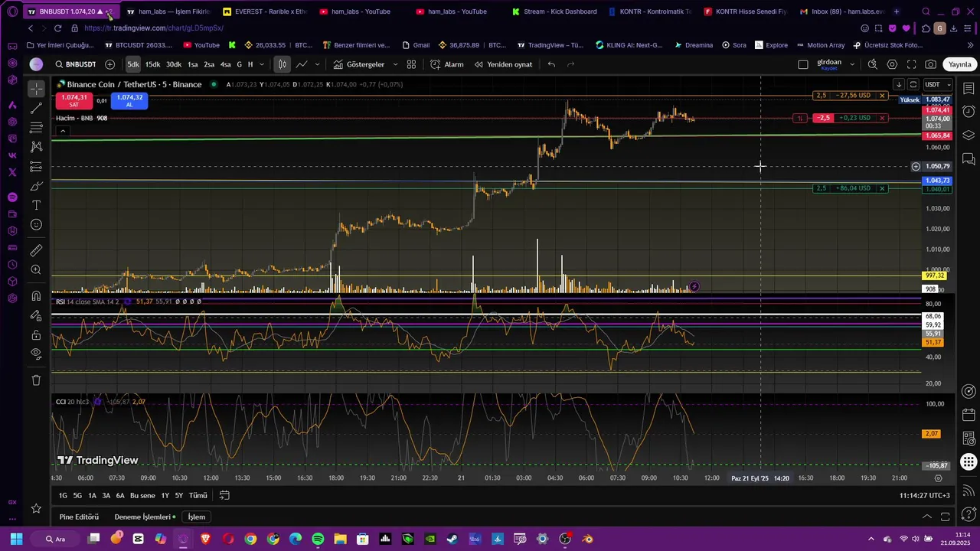This screenshot has height=551, width=980.
Task: Open the Deneme İşlemleri tab
Action: coord(142,517)
